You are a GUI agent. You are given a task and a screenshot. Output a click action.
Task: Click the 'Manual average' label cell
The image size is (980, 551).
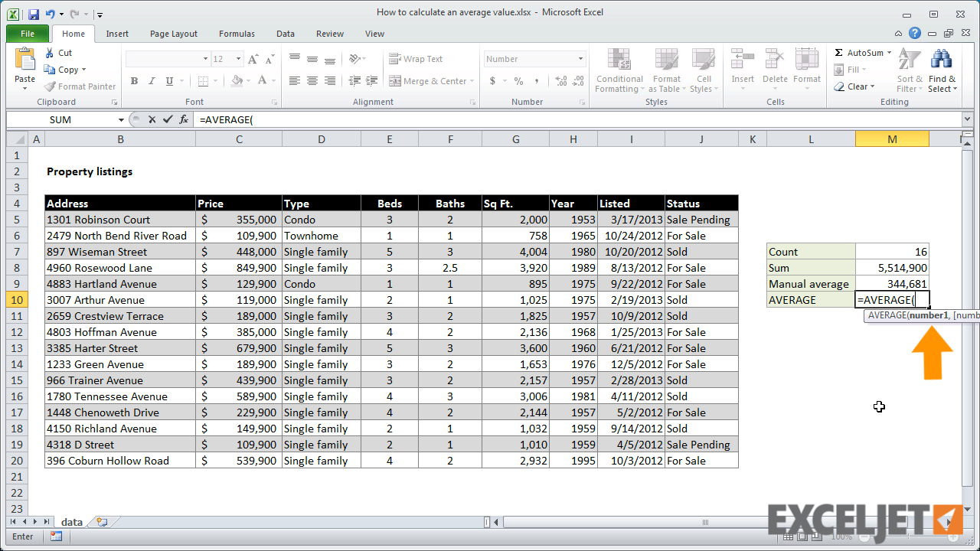(x=811, y=284)
